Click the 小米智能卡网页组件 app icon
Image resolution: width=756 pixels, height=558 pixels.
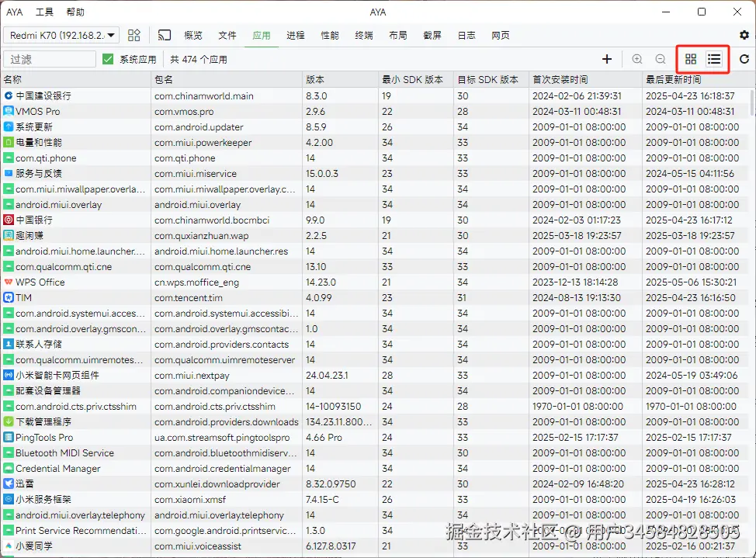pyautogui.click(x=9, y=375)
